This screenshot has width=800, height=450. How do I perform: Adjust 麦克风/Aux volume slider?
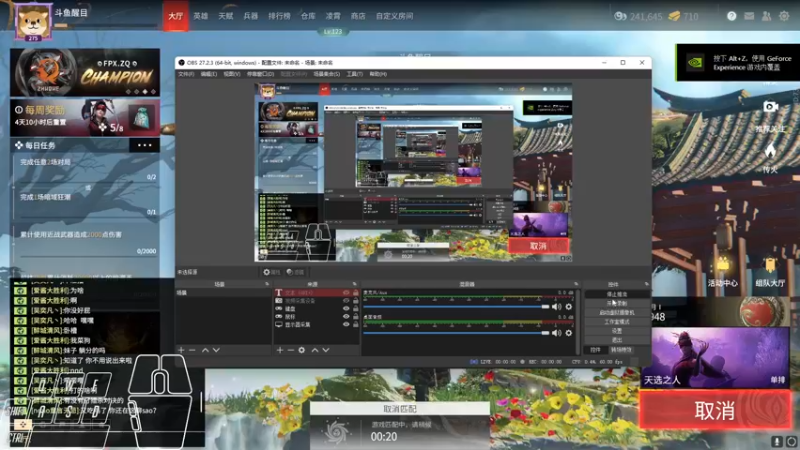[456, 307]
